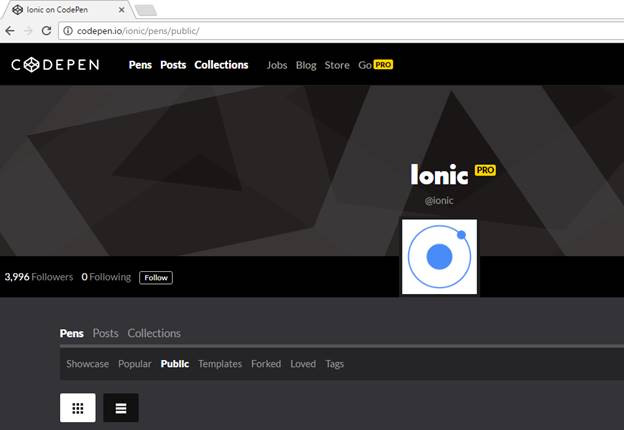Click the browser forward arrow

28,31
